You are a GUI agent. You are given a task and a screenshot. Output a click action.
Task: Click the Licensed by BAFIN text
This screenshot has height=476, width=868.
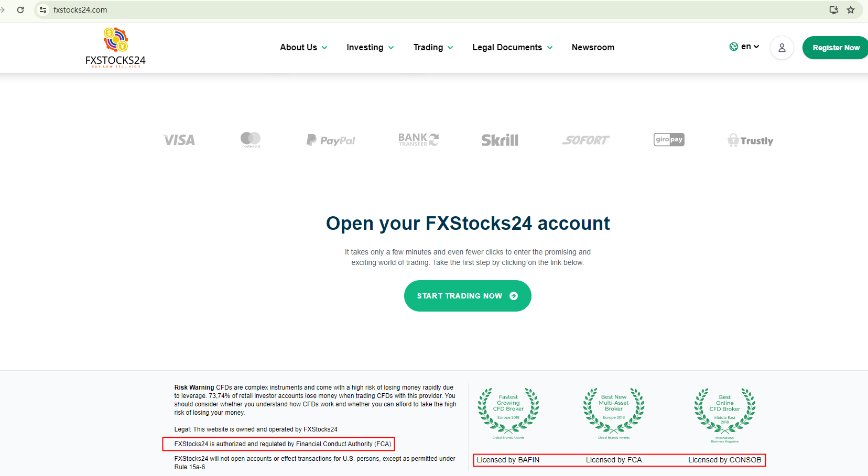[x=508, y=460]
